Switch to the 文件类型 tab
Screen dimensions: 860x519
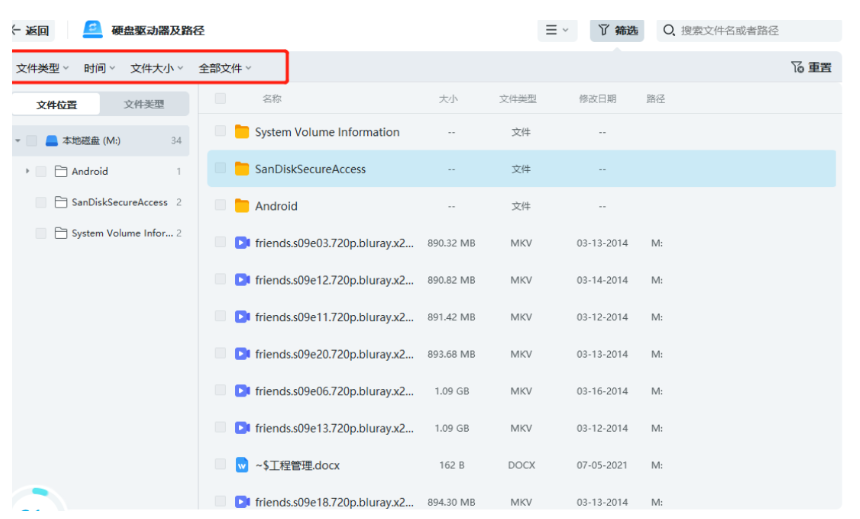pyautogui.click(x=144, y=104)
